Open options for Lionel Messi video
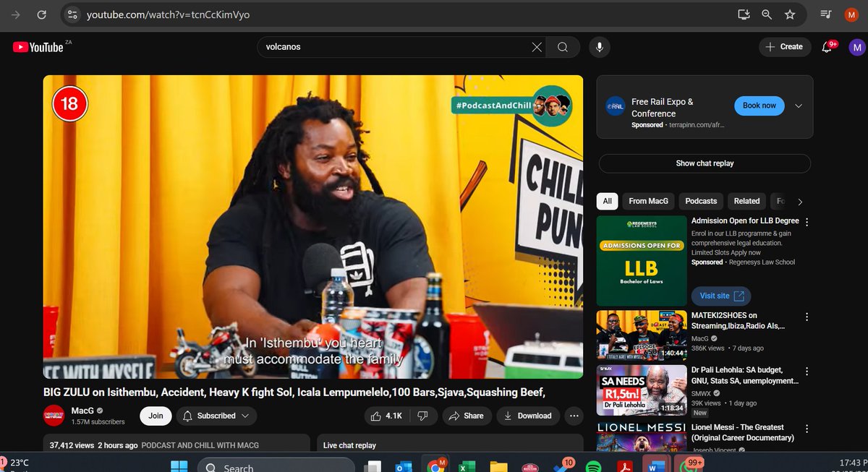This screenshot has width=868, height=472. coord(807,429)
